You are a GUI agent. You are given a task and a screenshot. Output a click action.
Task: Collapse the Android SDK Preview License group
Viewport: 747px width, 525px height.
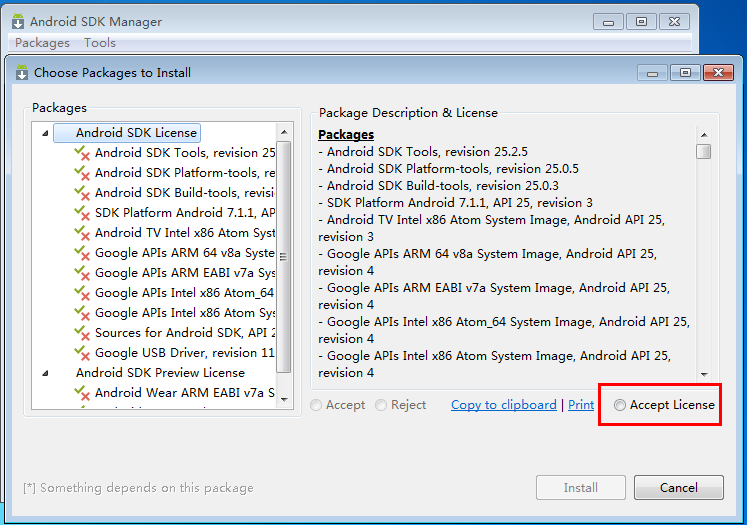click(45, 373)
